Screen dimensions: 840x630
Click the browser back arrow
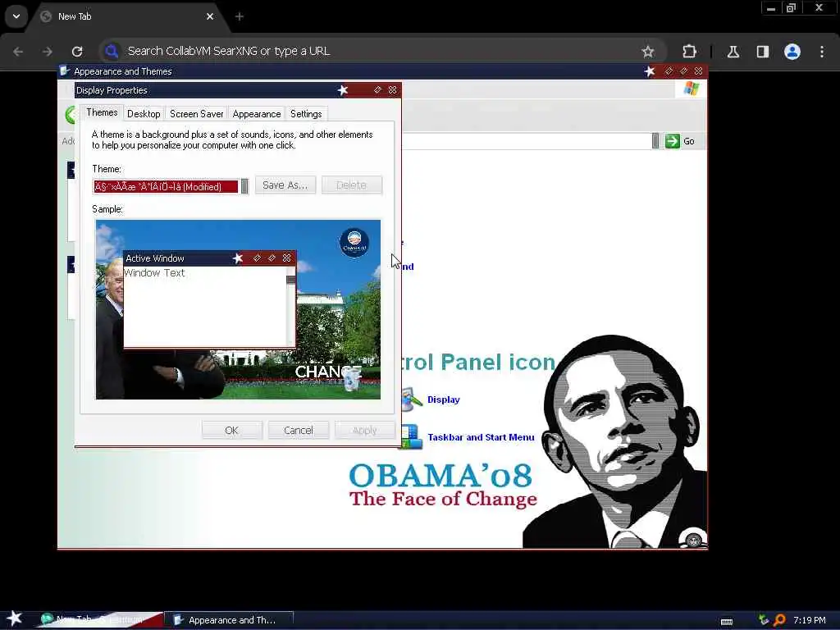(18, 52)
